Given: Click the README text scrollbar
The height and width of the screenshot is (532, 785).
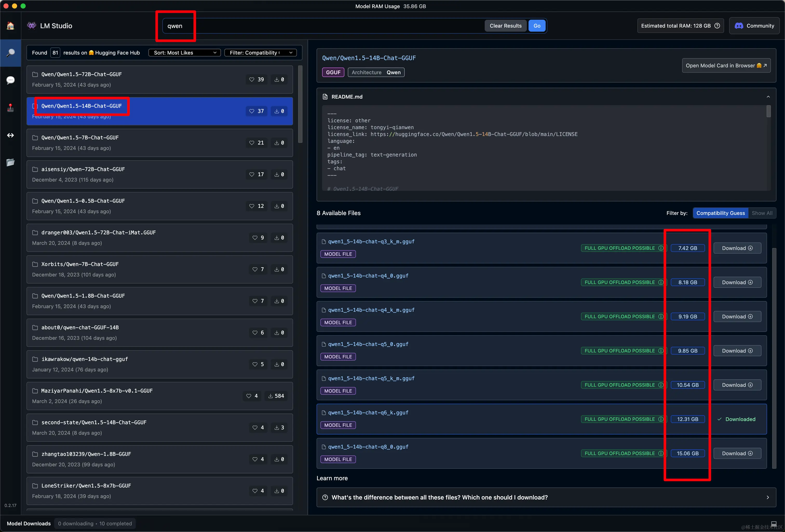Looking at the screenshot, I should (x=768, y=111).
